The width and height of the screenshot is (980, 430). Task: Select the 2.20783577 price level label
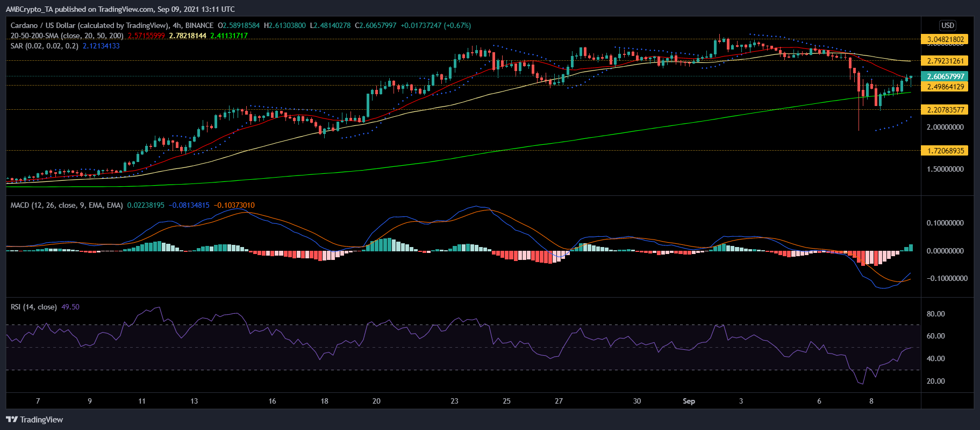point(946,110)
